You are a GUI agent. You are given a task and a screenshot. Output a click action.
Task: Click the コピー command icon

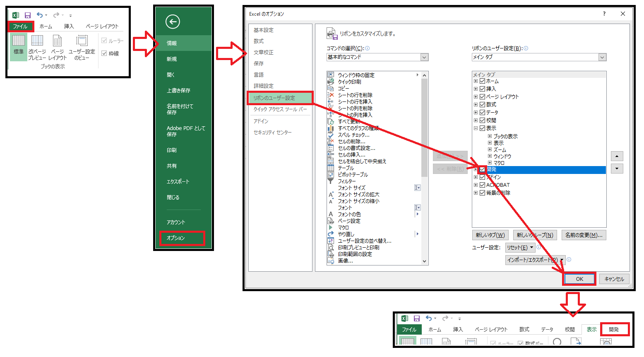[x=331, y=88]
